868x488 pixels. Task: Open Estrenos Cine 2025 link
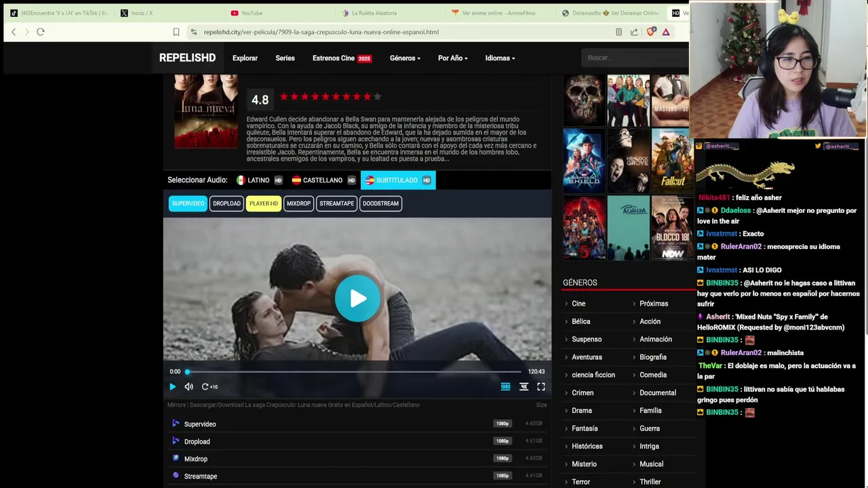(342, 58)
